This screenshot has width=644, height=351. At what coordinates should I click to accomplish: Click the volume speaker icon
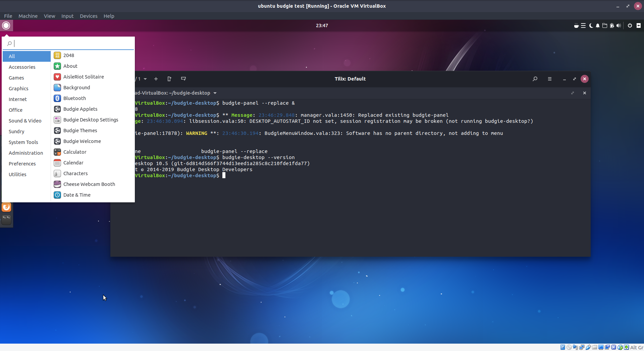[x=619, y=26]
